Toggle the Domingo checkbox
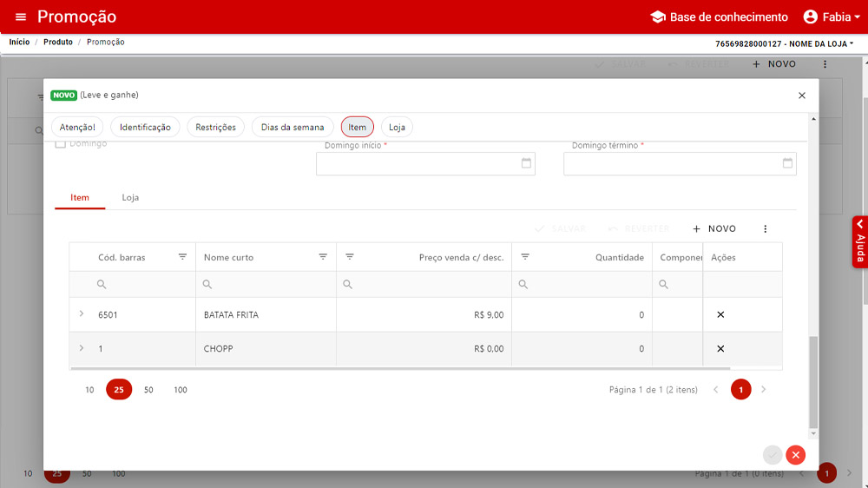Image resolution: width=868 pixels, height=488 pixels. coord(60,144)
